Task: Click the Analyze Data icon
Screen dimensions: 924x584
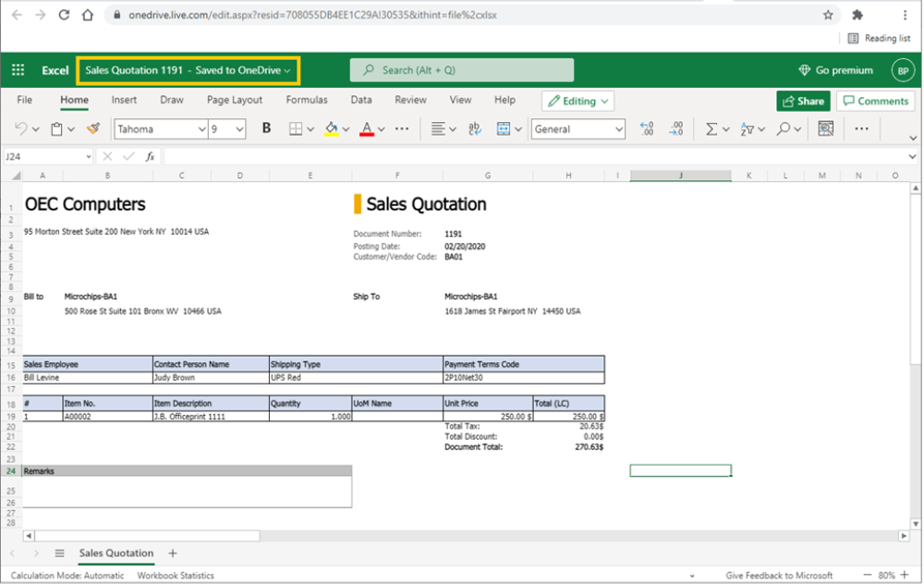Action: pyautogui.click(x=825, y=128)
